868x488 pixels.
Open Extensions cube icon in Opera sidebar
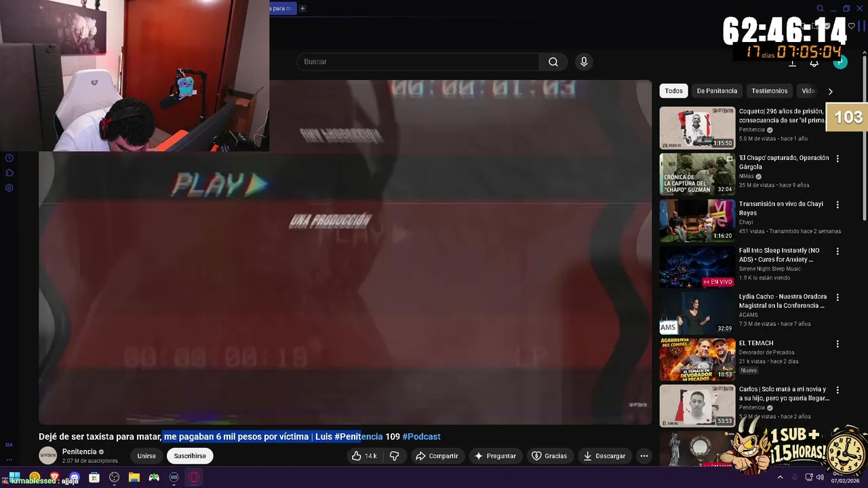coord(9,173)
